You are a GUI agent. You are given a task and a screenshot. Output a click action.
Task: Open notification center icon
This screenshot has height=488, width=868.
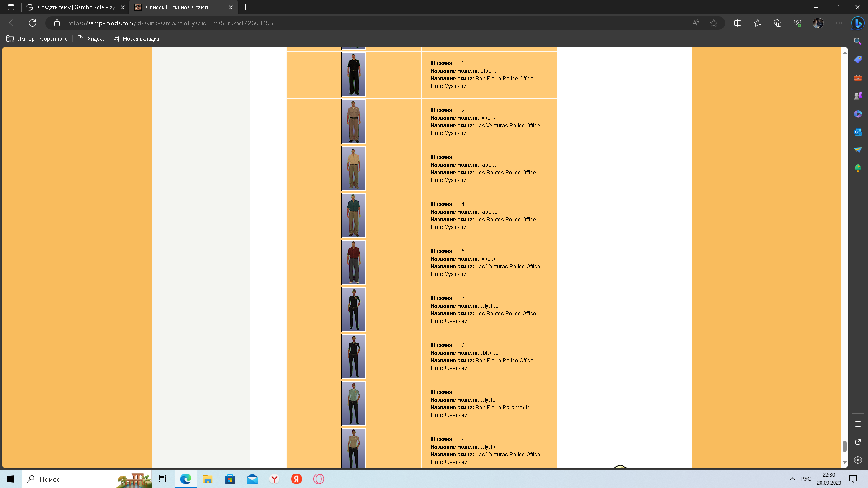853,479
